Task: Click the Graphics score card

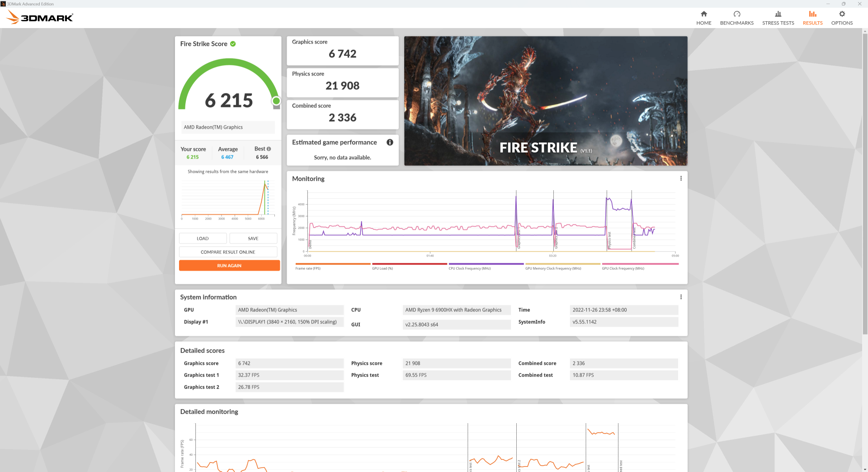Action: point(343,51)
